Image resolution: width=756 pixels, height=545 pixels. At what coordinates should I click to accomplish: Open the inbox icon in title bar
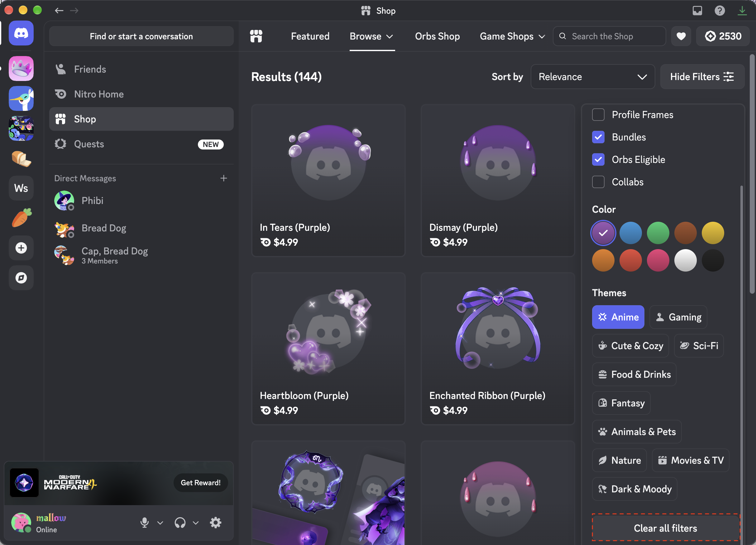pos(697,11)
